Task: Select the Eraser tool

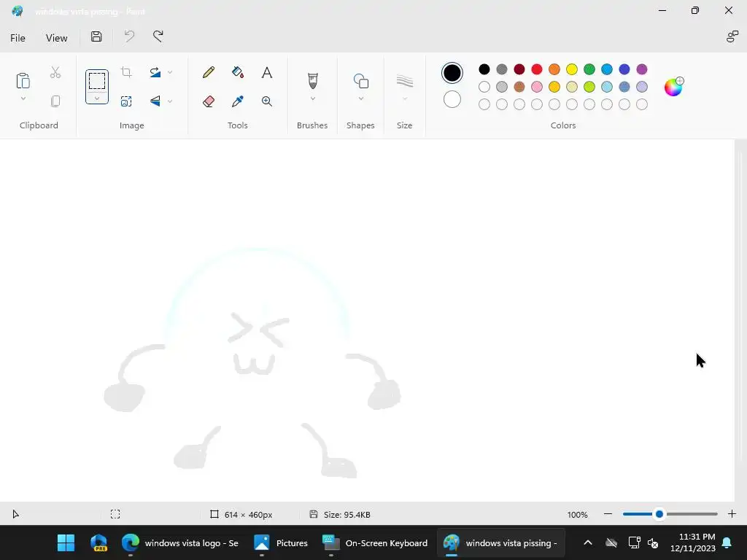Action: 209,101
